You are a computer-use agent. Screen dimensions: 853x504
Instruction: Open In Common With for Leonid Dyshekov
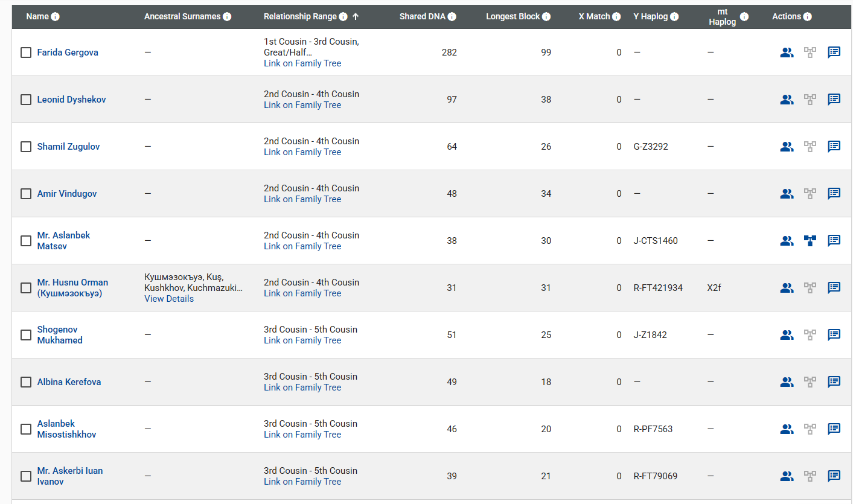787,100
